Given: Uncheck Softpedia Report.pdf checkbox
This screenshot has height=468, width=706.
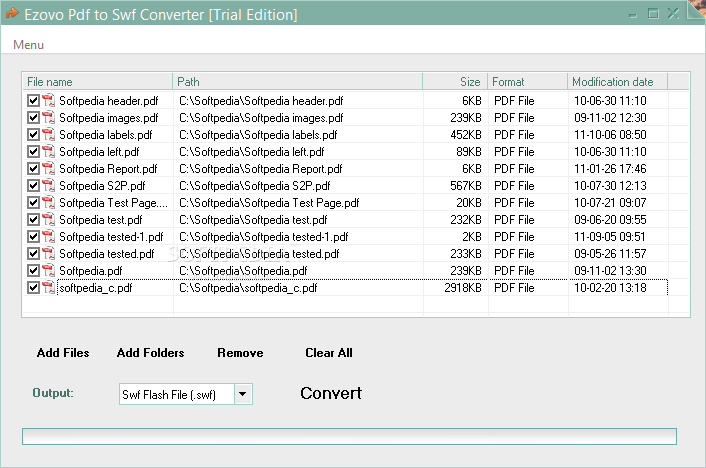Looking at the screenshot, I should pos(33,168).
